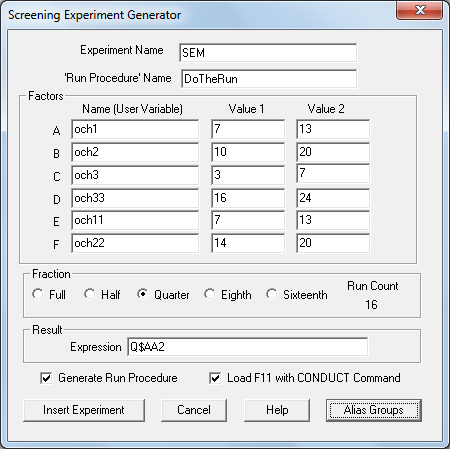The image size is (450, 449).
Task: Click factor E Value 2 field
Action: [x=333, y=220]
